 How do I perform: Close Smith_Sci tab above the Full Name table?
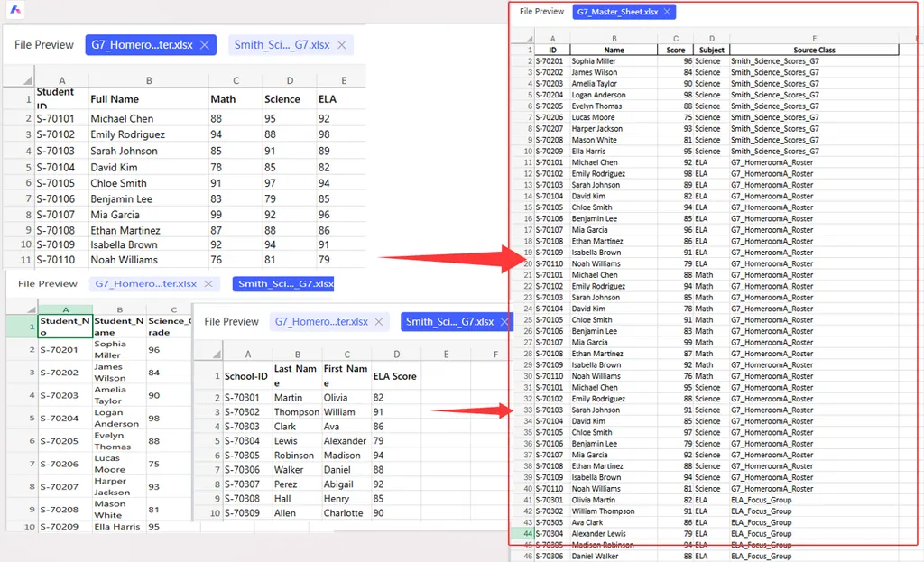[x=340, y=45]
